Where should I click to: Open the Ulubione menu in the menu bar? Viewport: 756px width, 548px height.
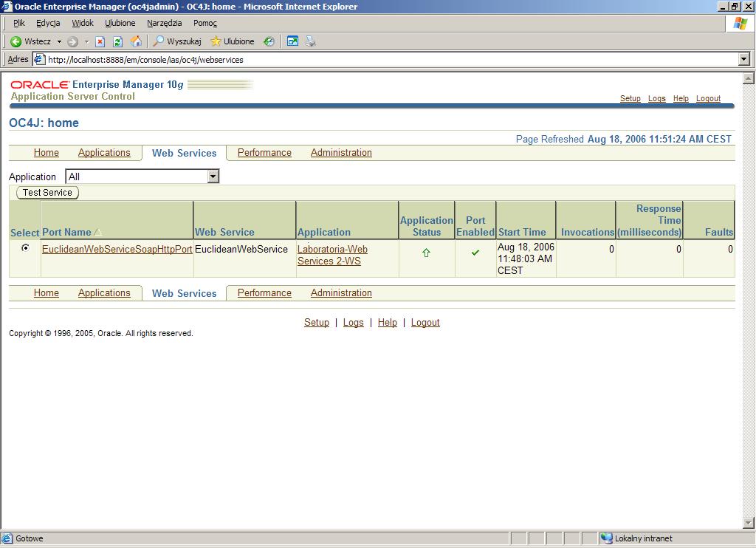point(120,23)
